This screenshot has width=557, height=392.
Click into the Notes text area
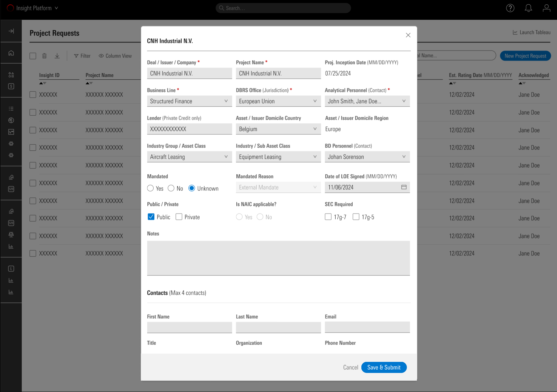pyautogui.click(x=278, y=258)
